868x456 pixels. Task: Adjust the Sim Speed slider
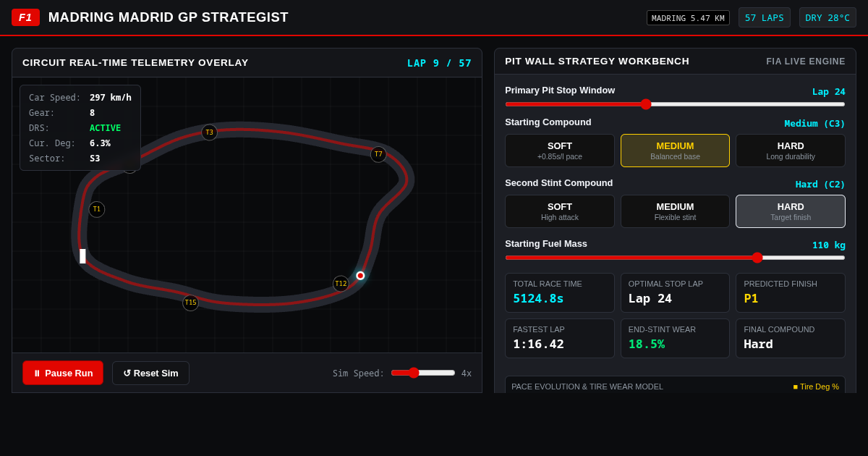tap(423, 373)
